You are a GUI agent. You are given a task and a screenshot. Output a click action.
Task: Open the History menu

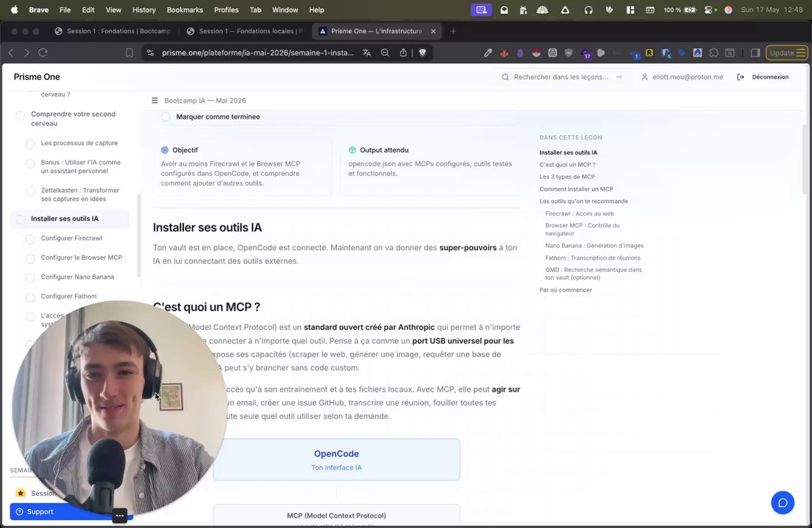coord(144,10)
